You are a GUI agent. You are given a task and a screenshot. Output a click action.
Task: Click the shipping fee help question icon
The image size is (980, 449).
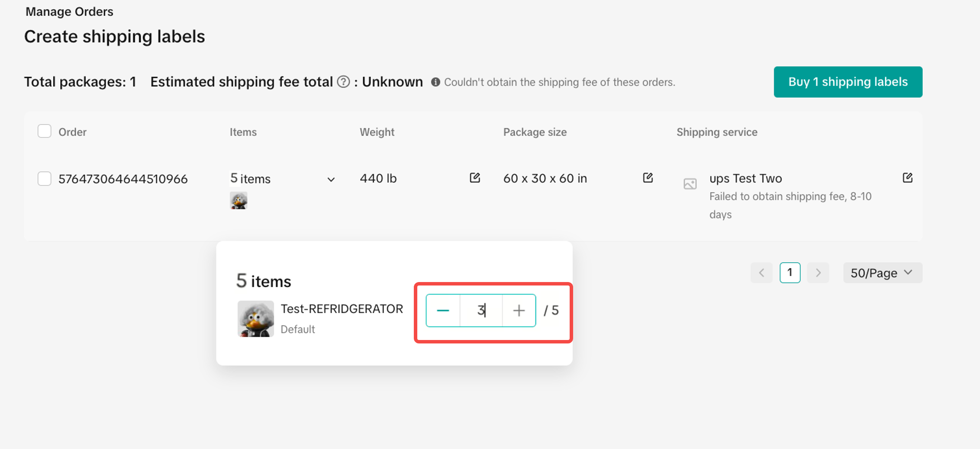click(343, 82)
